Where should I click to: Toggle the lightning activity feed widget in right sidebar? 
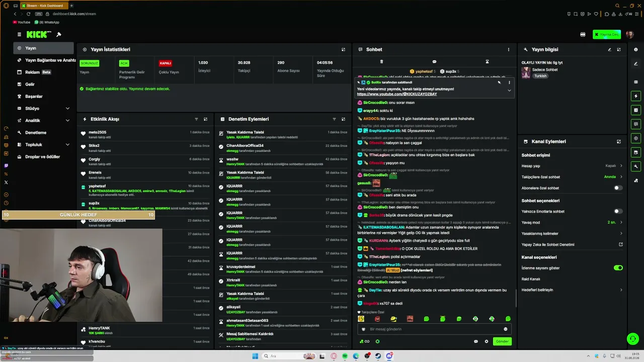[636, 96]
